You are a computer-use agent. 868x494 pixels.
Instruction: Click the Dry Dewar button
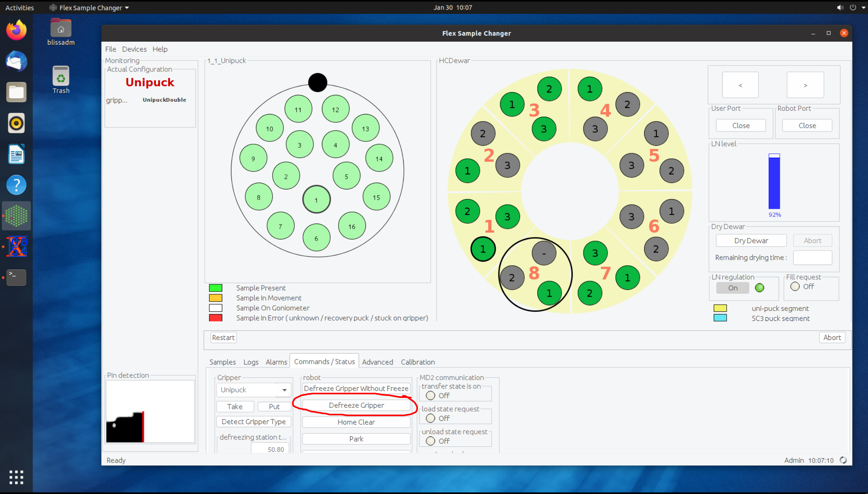click(x=751, y=241)
